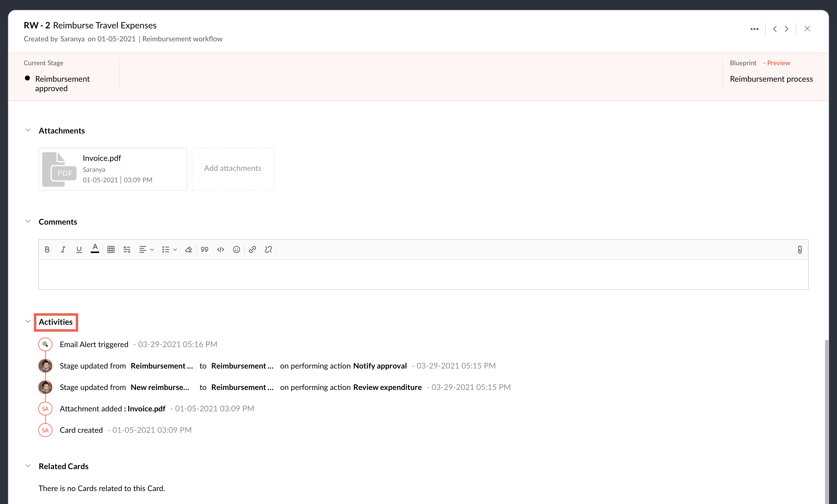Image resolution: width=837 pixels, height=504 pixels.
Task: Collapse the Attachments section
Action: tap(28, 130)
